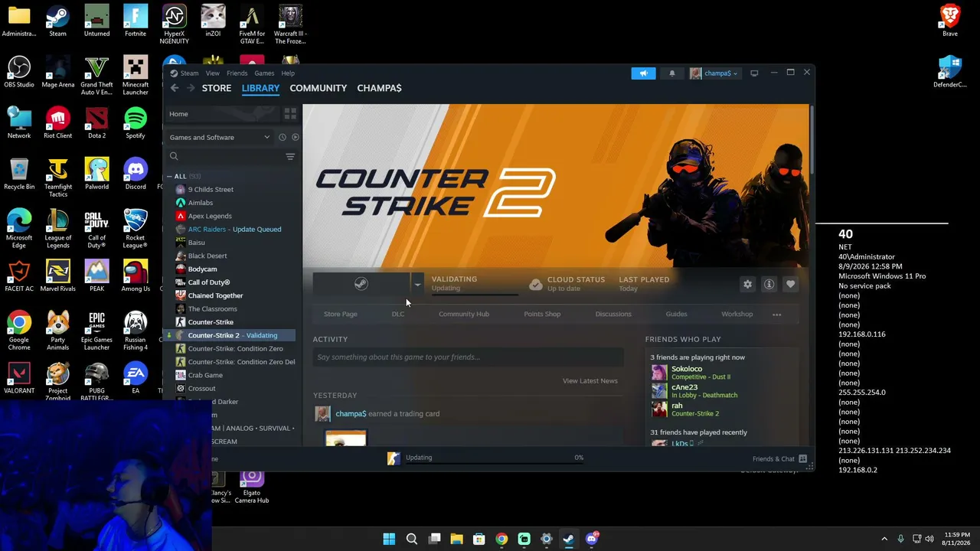Open the Guides link
Screen dimensions: 980x551
[x=676, y=315]
